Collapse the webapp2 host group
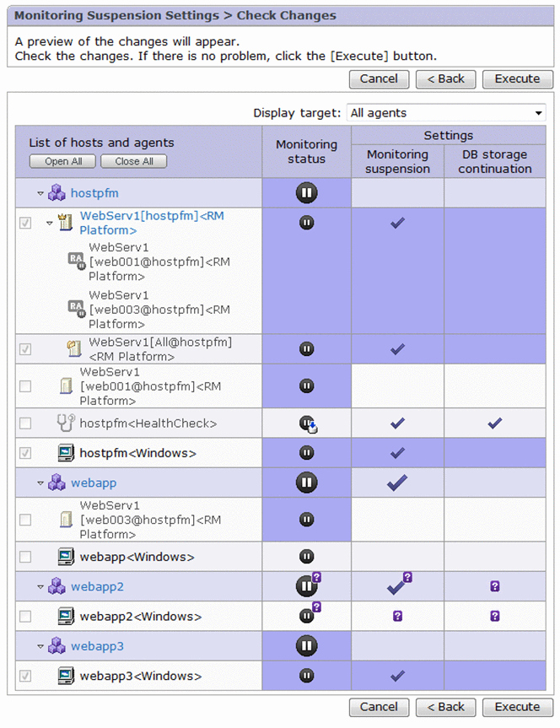 [40, 587]
